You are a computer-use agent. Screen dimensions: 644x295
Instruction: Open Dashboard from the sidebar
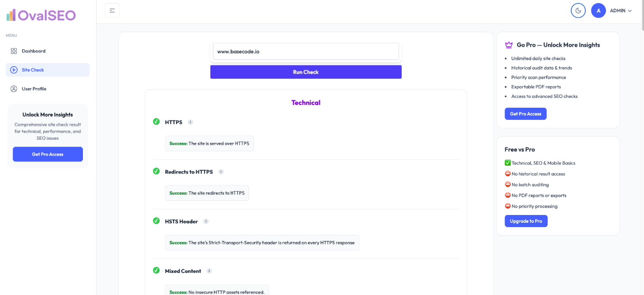coord(48,51)
